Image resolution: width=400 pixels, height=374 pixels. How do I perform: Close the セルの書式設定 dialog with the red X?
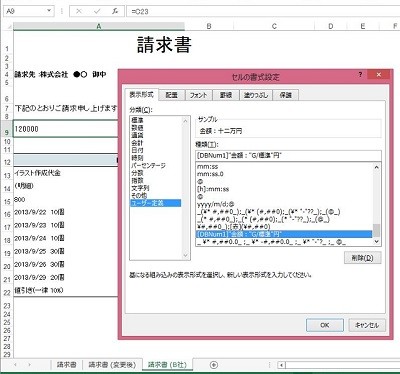coord(379,75)
